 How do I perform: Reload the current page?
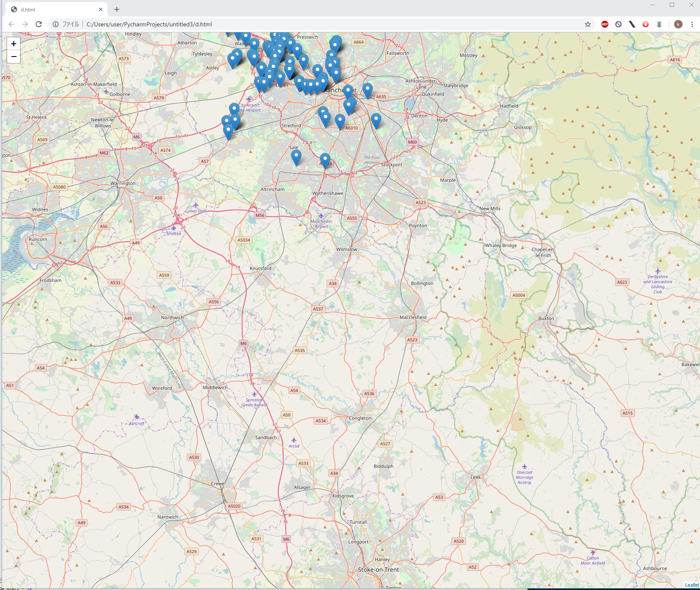click(39, 24)
